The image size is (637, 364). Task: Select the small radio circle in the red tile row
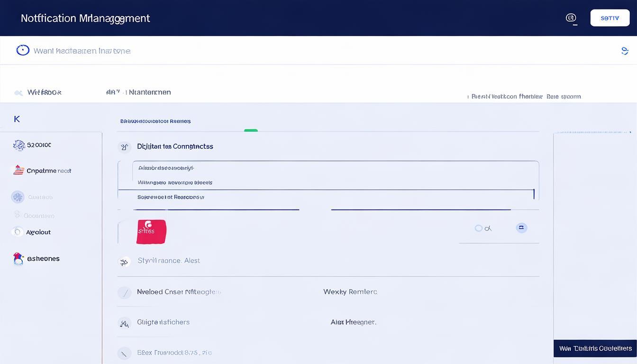pos(479,228)
